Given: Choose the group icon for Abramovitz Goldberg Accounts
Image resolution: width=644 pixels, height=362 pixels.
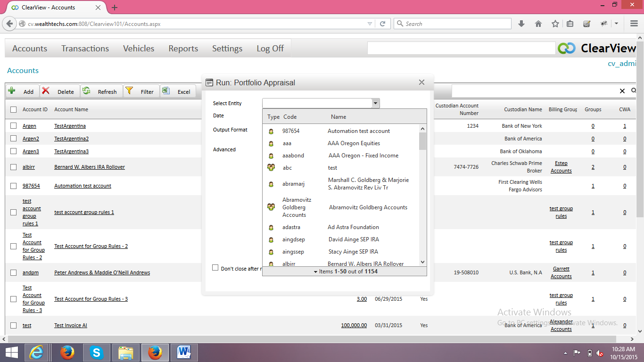Looking at the screenshot, I should [x=271, y=207].
